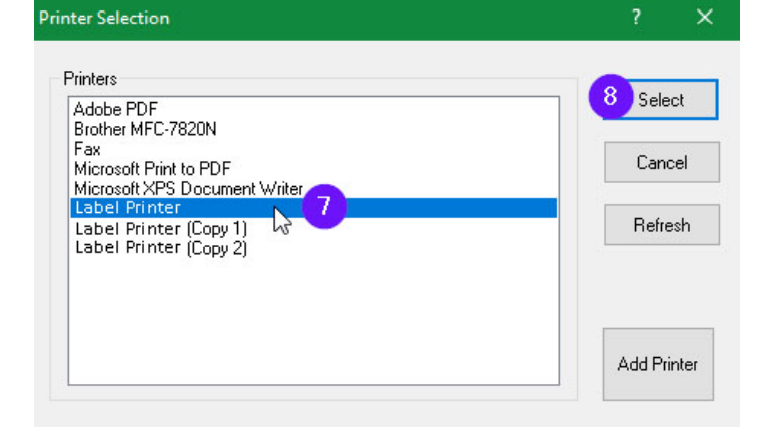
Task: Refresh the printers list
Action: point(661,225)
